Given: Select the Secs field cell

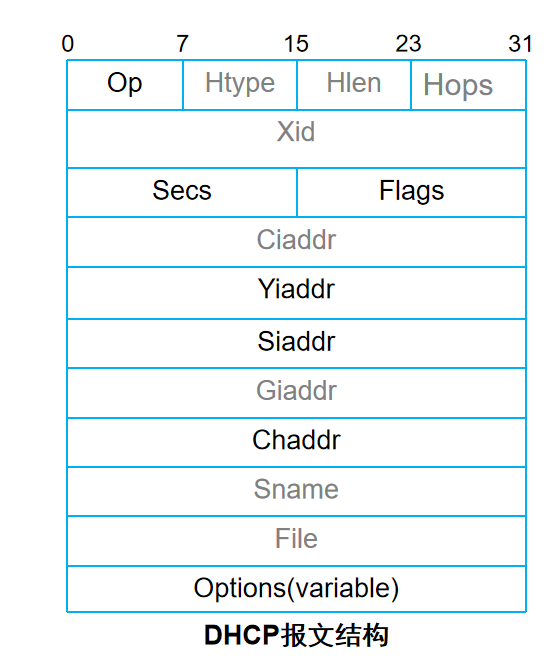Looking at the screenshot, I should (182, 192).
